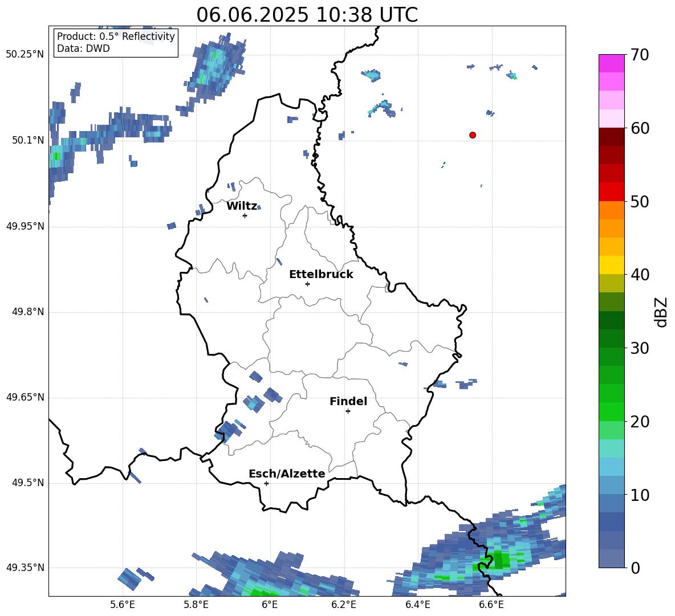
Task: Click the red dot marker on map
Action: tap(473, 135)
